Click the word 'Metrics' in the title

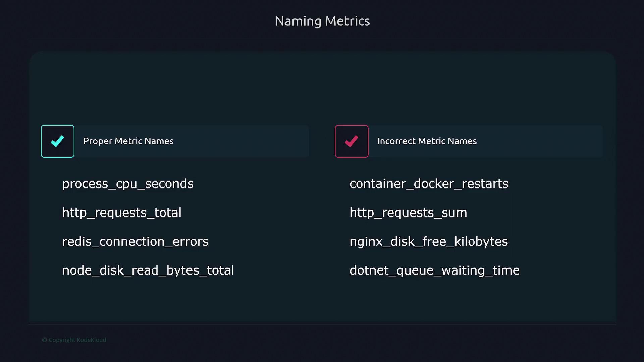point(347,21)
